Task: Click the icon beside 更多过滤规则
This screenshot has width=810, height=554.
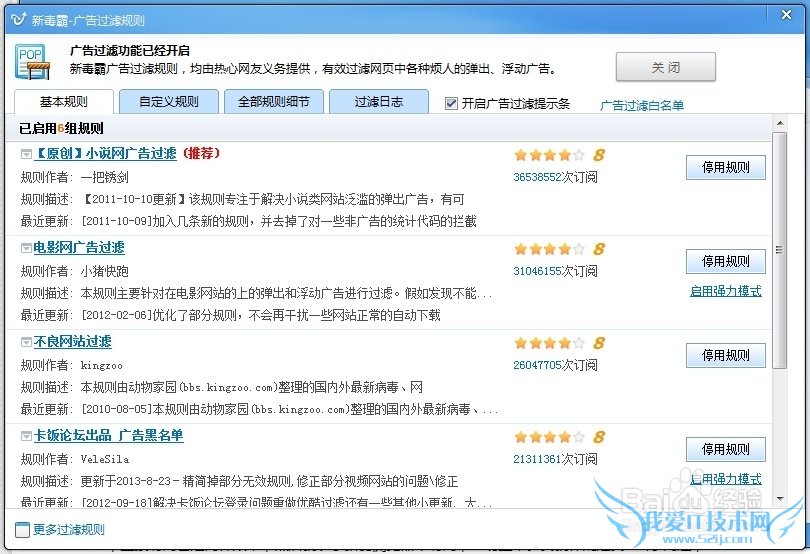Action: click(22, 530)
